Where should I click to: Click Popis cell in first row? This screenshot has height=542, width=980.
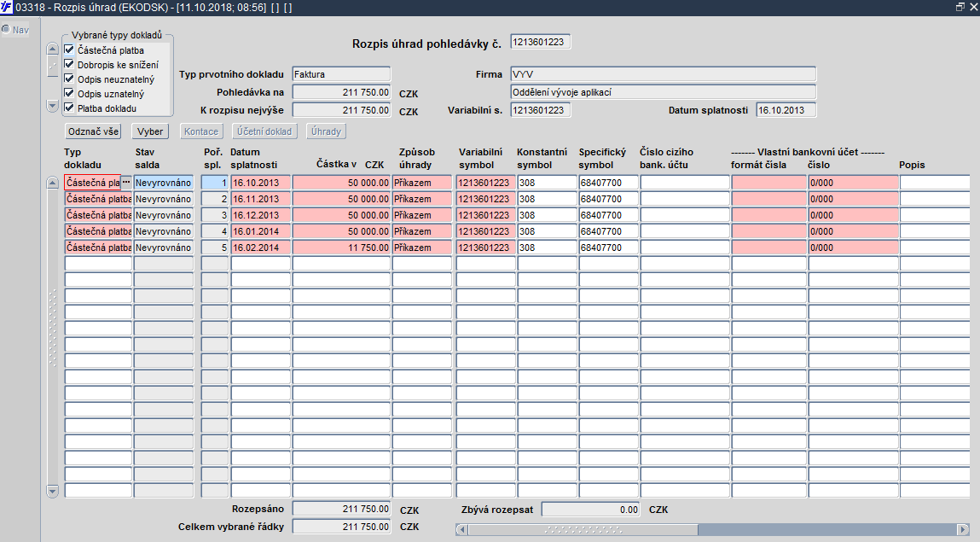pos(936,183)
